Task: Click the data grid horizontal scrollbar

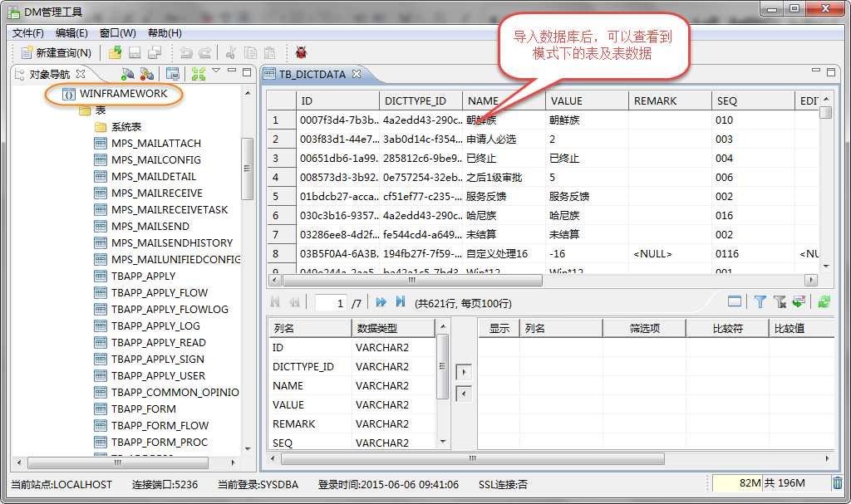Action: [412, 280]
